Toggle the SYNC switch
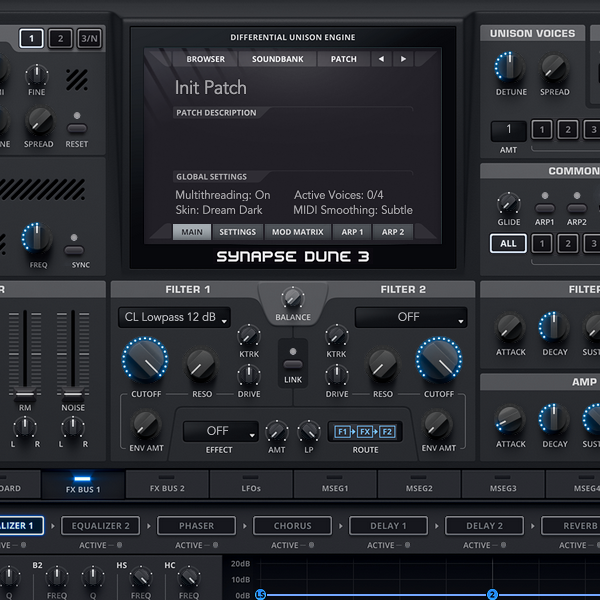The image size is (600, 600). (x=74, y=250)
